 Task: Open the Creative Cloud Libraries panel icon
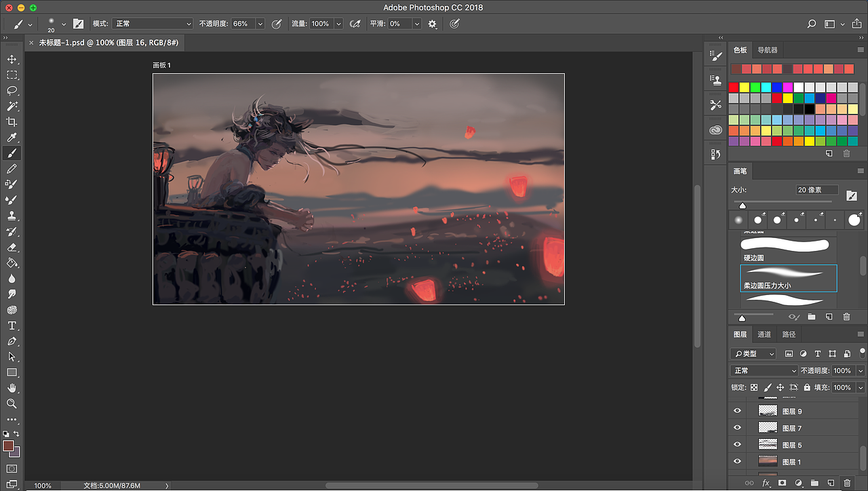tap(716, 130)
